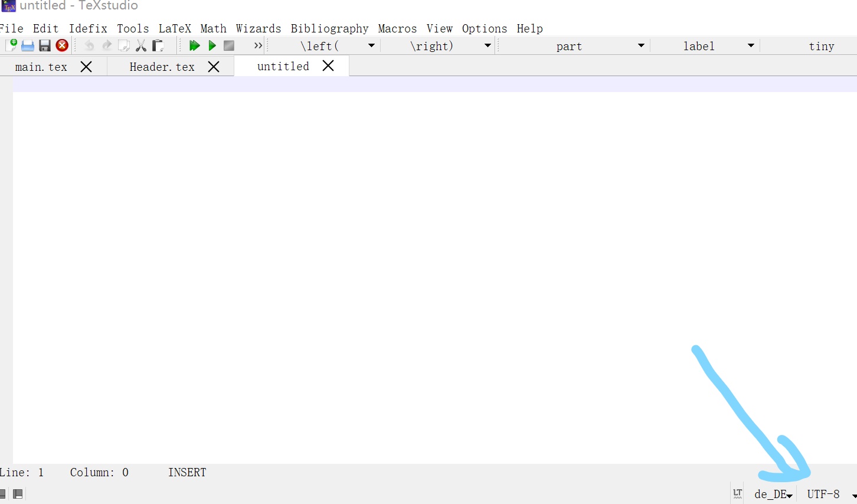Switch to the Header.tex tab
Screen dimensions: 857x504
click(x=162, y=66)
